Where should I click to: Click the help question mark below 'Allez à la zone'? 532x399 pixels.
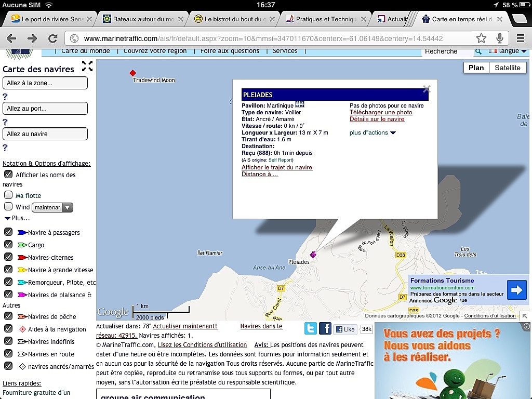coord(5,97)
